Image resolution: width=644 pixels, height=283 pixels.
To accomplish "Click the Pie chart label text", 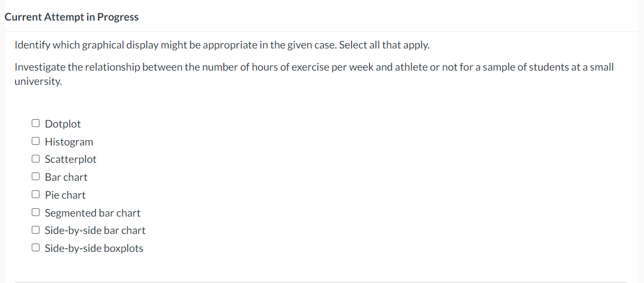I will (x=65, y=195).
